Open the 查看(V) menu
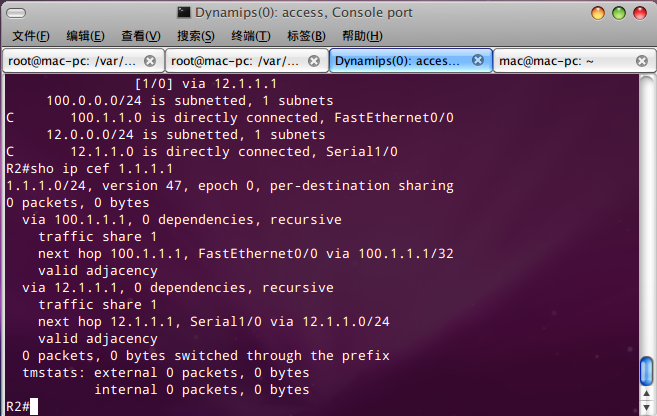 [141, 36]
